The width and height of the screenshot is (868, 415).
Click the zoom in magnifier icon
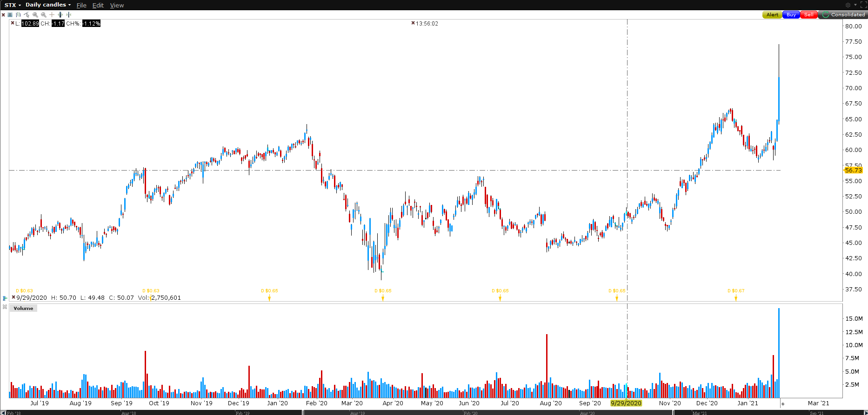[x=35, y=15]
